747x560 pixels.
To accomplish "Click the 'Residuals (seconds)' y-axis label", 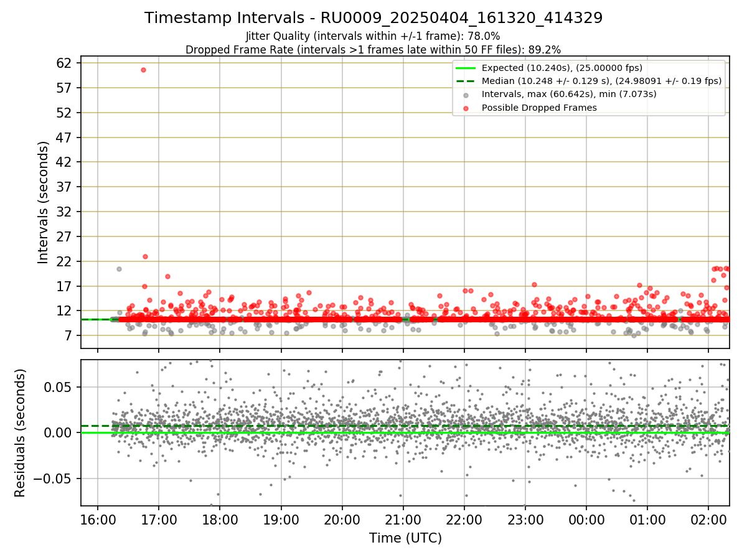I will click(x=21, y=433).
